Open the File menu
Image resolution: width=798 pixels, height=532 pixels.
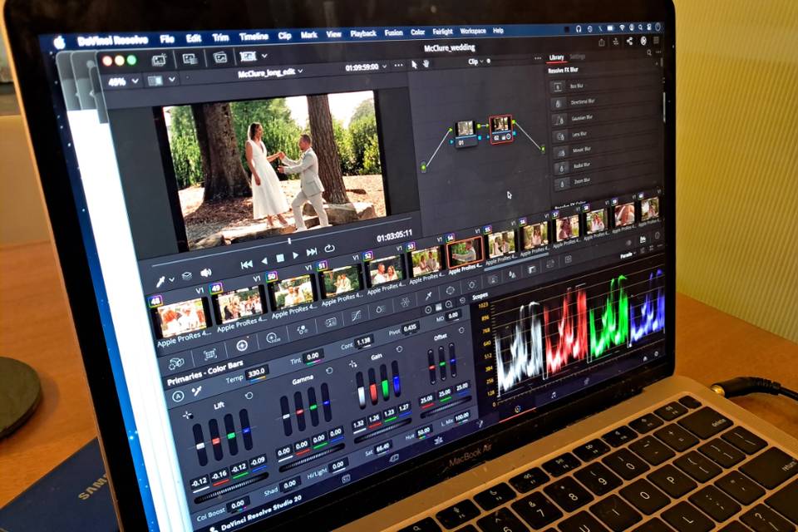coord(166,39)
